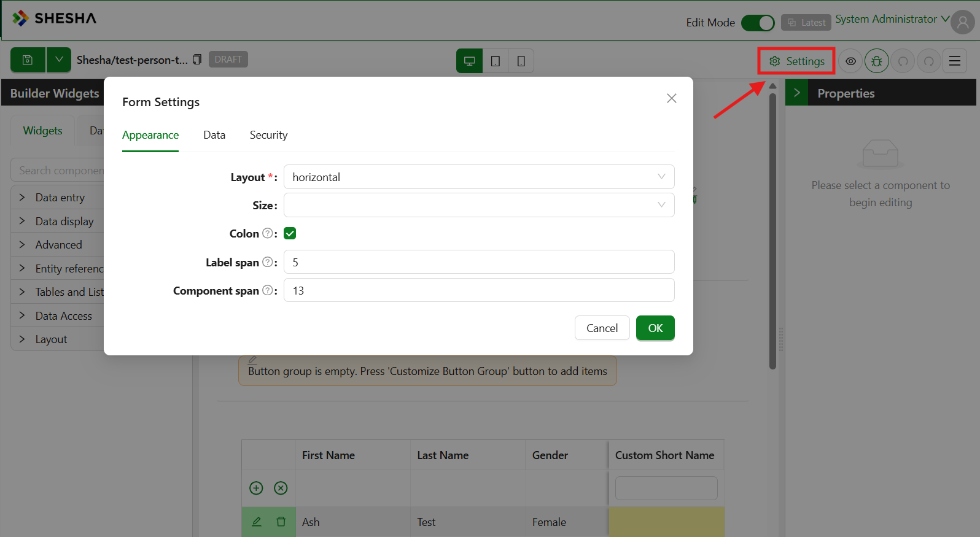Viewport: 980px width, 537px height.
Task: Click the Label span input field
Action: click(x=478, y=262)
